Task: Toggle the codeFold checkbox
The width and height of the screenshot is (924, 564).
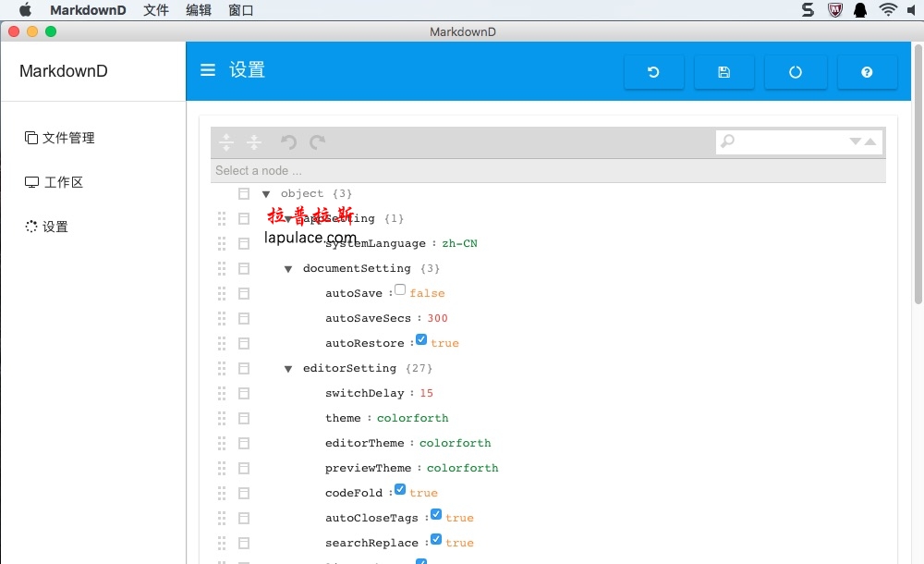Action: point(400,490)
